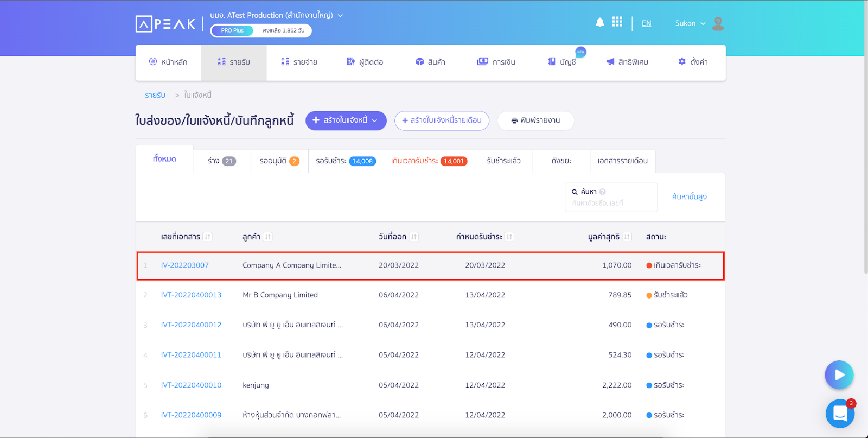Open invoice IVT-20220400013
Screen dimensions: 868x438
[x=191, y=295]
